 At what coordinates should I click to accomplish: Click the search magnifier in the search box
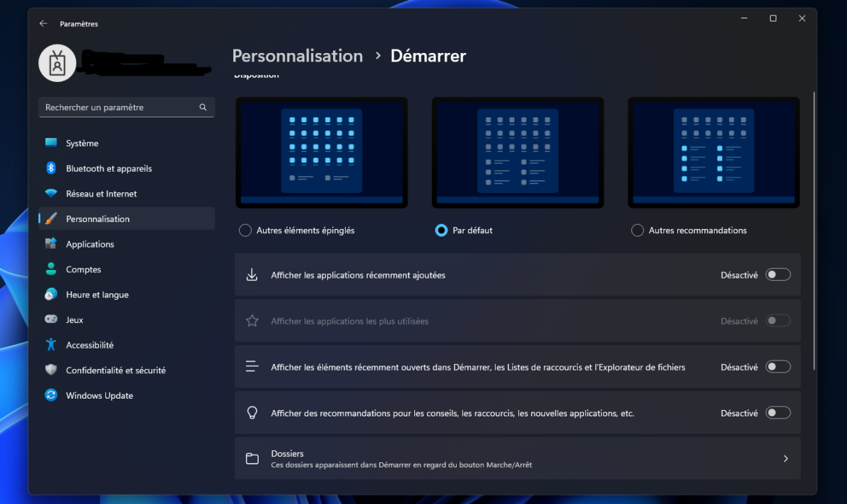tap(204, 107)
